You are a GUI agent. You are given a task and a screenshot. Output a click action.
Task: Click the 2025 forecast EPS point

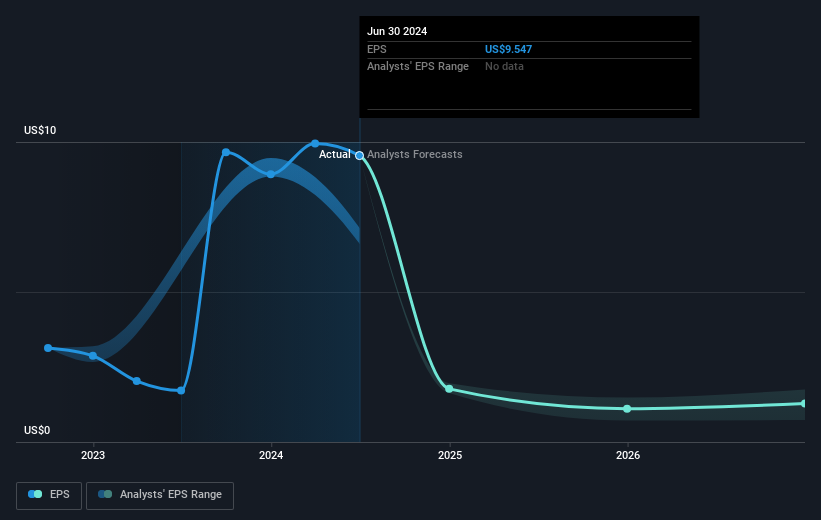pyautogui.click(x=449, y=389)
